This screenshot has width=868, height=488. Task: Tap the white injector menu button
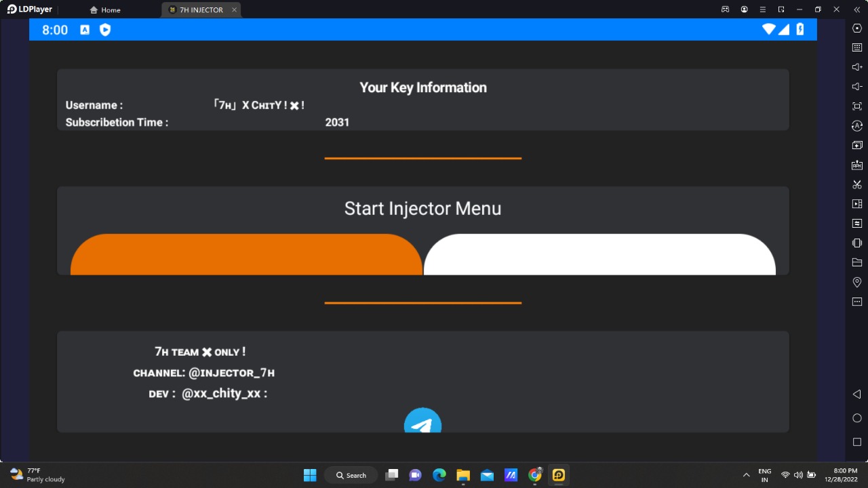point(599,254)
